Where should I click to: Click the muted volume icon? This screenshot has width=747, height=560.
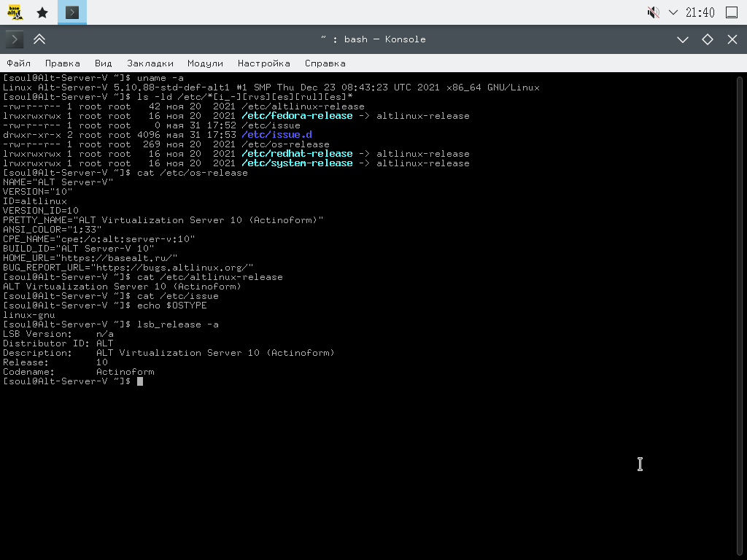coord(653,12)
